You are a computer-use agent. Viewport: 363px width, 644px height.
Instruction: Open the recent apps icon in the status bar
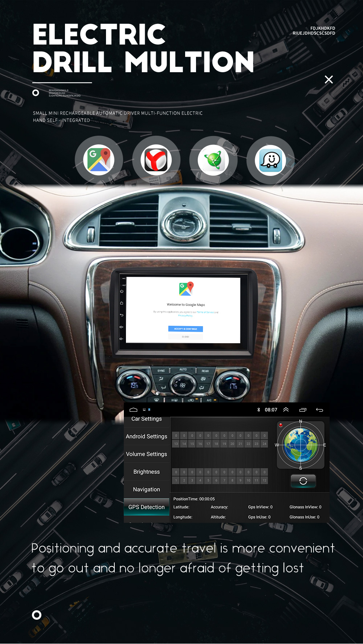(303, 410)
